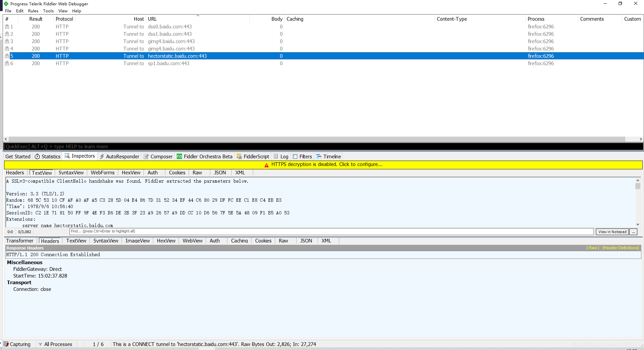This screenshot has height=350, width=644.
Task: Select response Transformer tab
Action: [20, 241]
